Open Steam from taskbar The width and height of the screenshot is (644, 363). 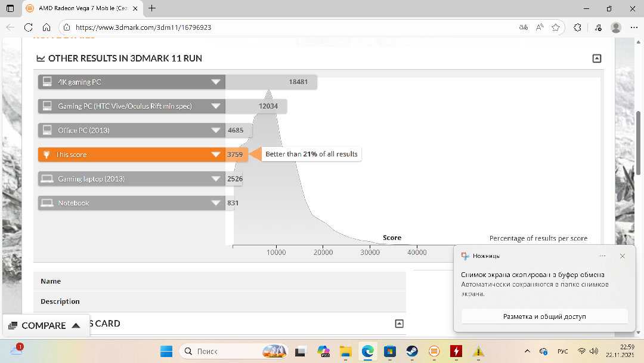[412, 352]
